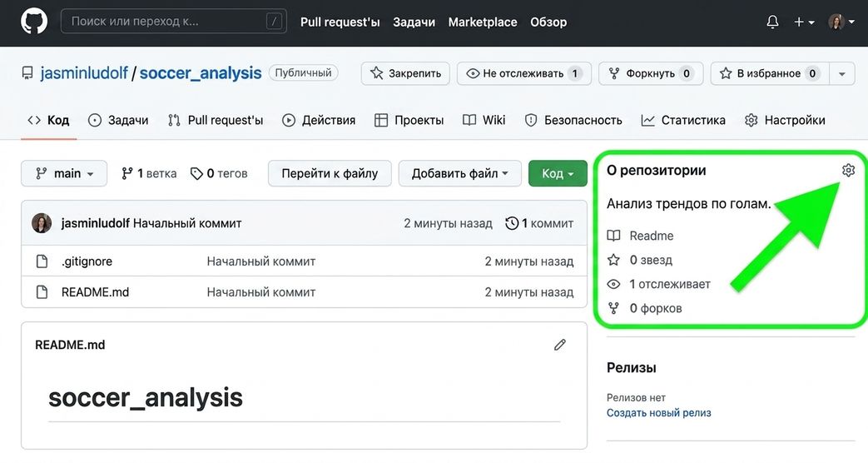The image size is (868, 463).
Task: Switch to the Действия tab
Action: pos(319,120)
